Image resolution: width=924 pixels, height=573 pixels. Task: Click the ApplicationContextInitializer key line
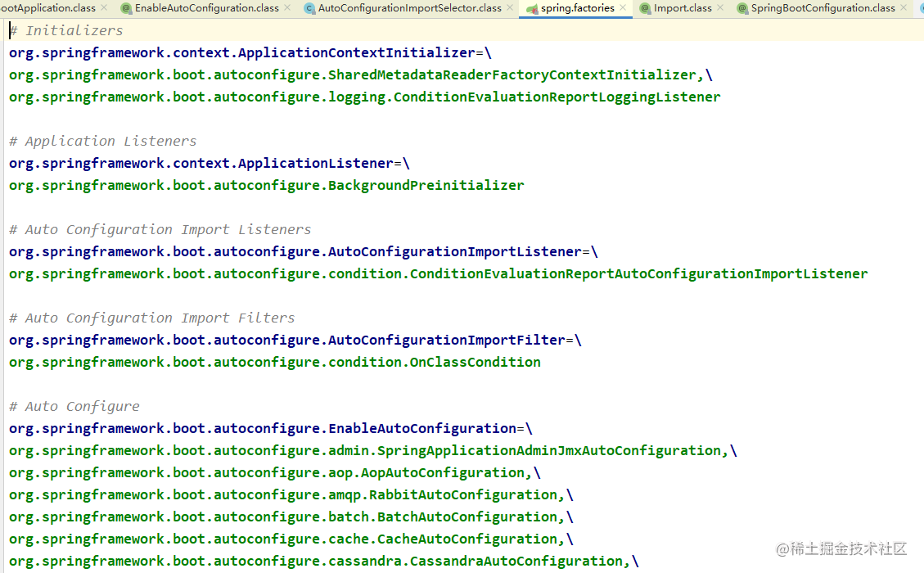pos(250,53)
